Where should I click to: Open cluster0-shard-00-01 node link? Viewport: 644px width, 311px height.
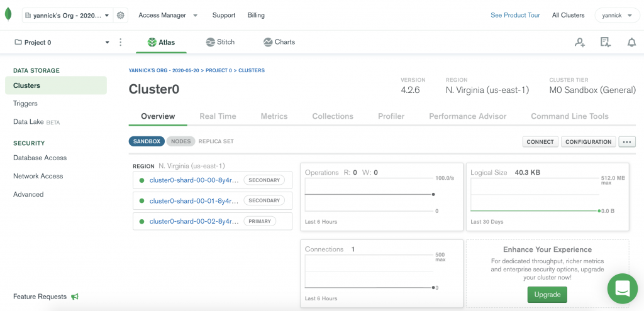coord(194,200)
